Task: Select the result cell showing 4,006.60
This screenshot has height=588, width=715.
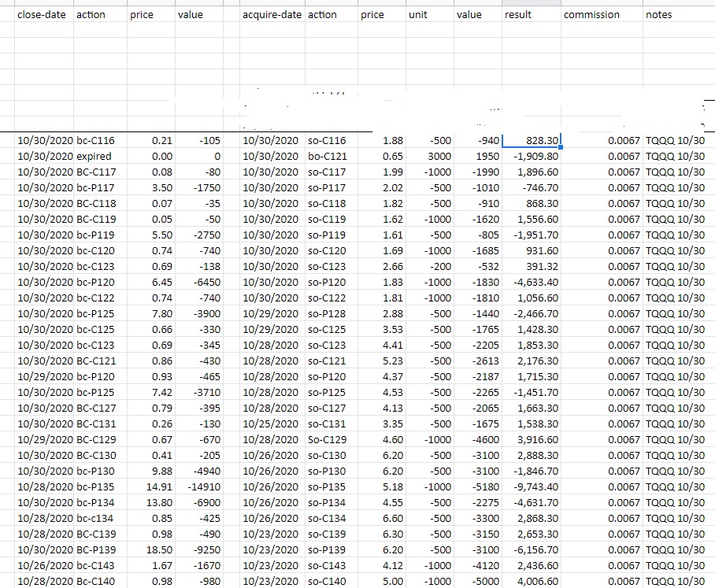Action: [532, 582]
